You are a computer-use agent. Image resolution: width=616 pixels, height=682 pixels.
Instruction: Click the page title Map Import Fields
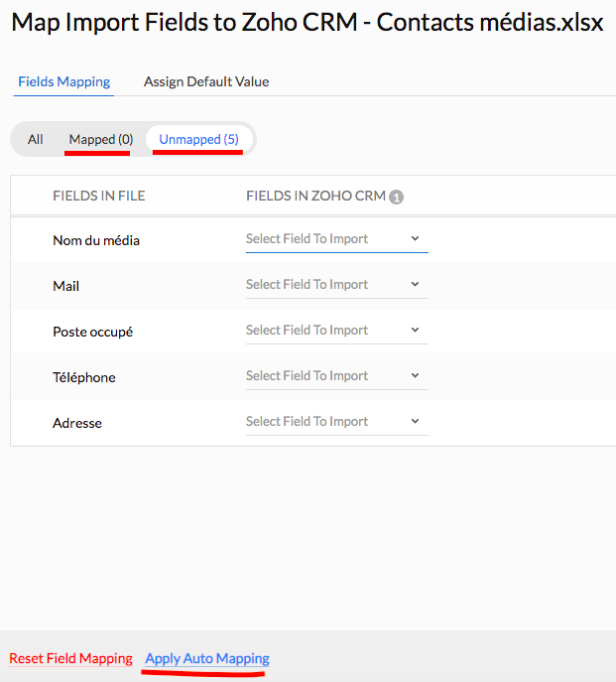[x=307, y=22]
